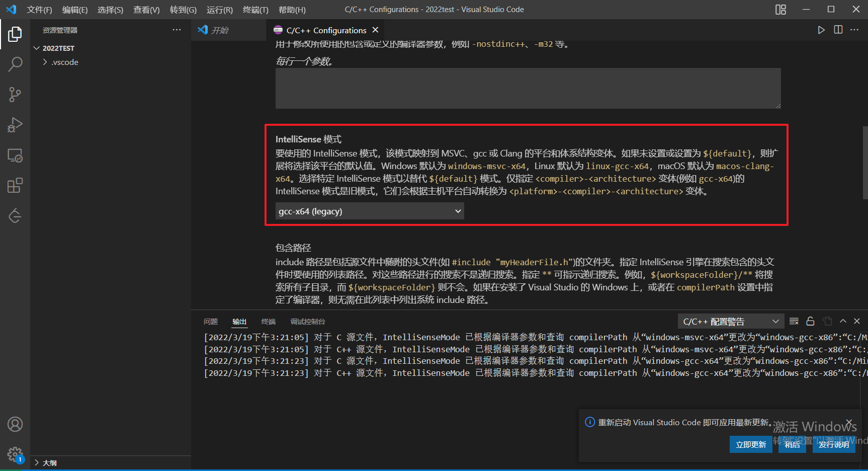Open the Run and Debug view

(x=15, y=125)
